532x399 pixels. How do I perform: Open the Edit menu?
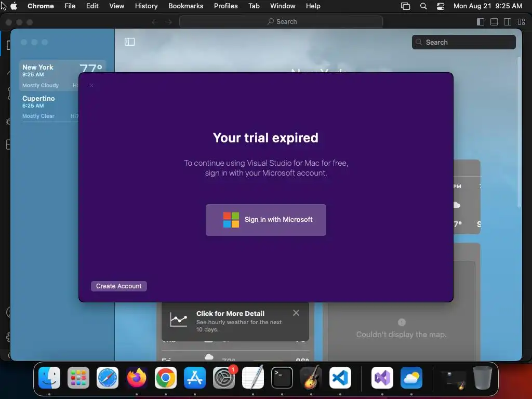(x=92, y=6)
